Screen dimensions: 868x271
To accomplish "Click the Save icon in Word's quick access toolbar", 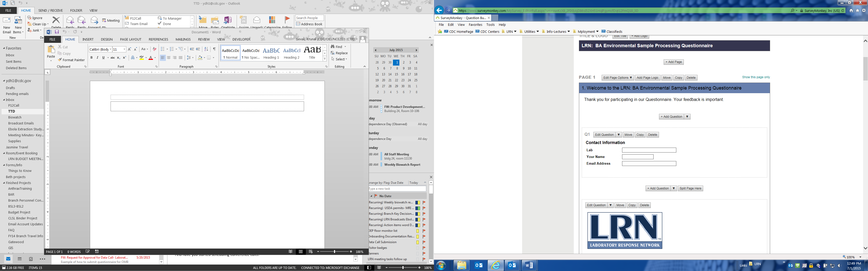I will tap(57, 32).
